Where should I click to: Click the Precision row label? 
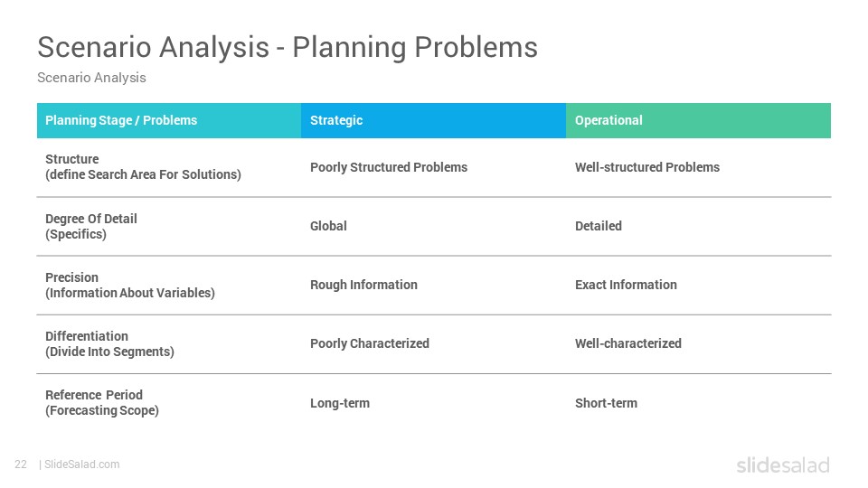pos(130,285)
